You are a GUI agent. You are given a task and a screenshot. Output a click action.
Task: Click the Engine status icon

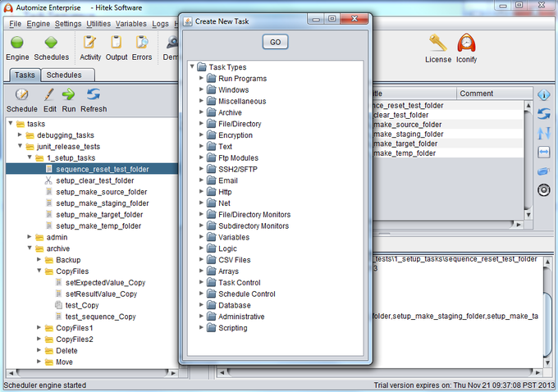click(x=16, y=43)
